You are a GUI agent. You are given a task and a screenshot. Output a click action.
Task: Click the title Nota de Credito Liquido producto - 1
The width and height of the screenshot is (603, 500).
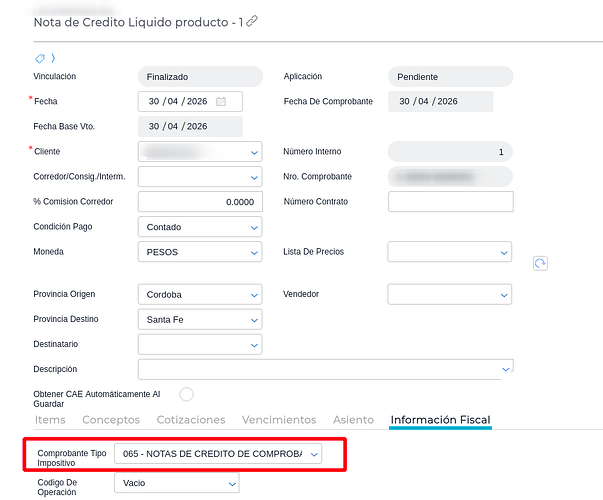[x=138, y=22]
